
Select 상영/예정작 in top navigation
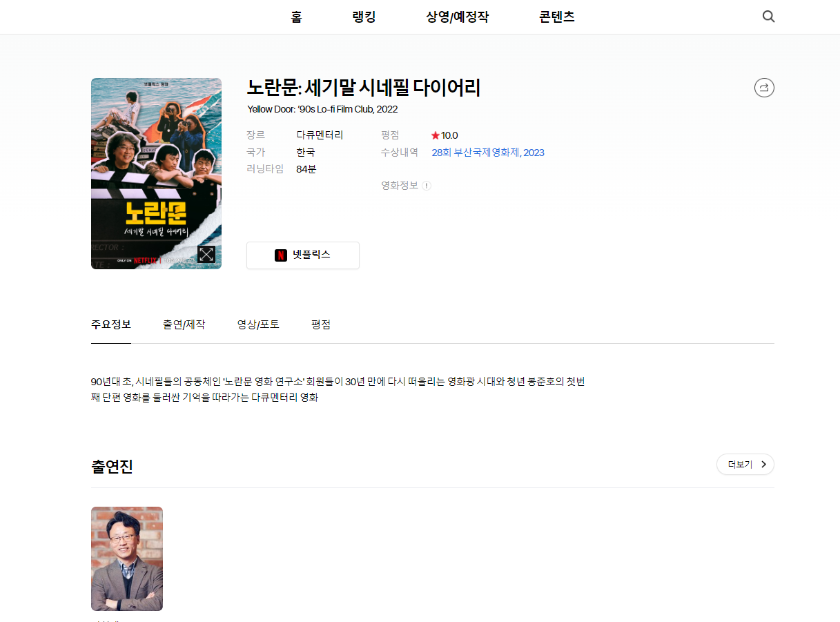457,17
